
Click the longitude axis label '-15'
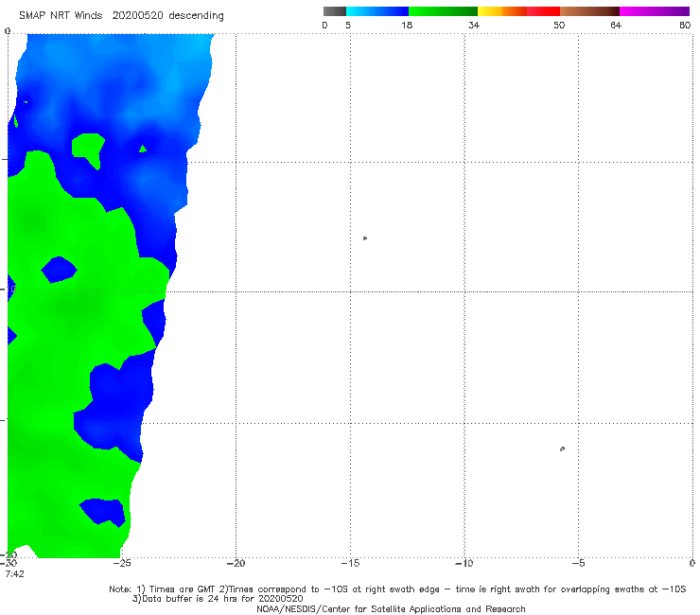click(x=350, y=563)
